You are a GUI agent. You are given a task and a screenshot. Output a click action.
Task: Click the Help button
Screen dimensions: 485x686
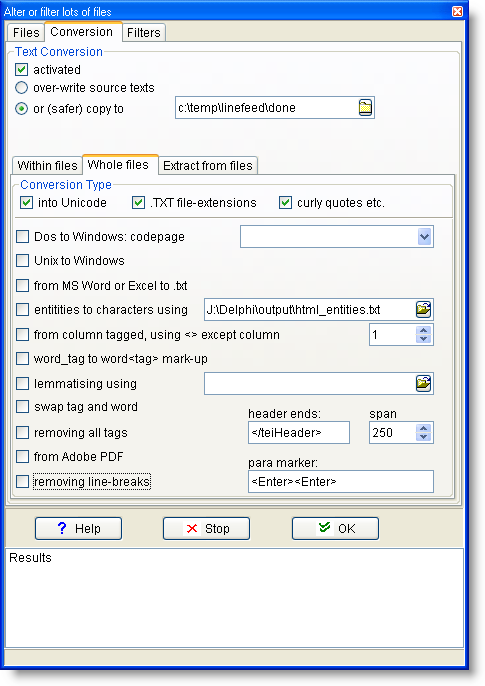[x=78, y=528]
